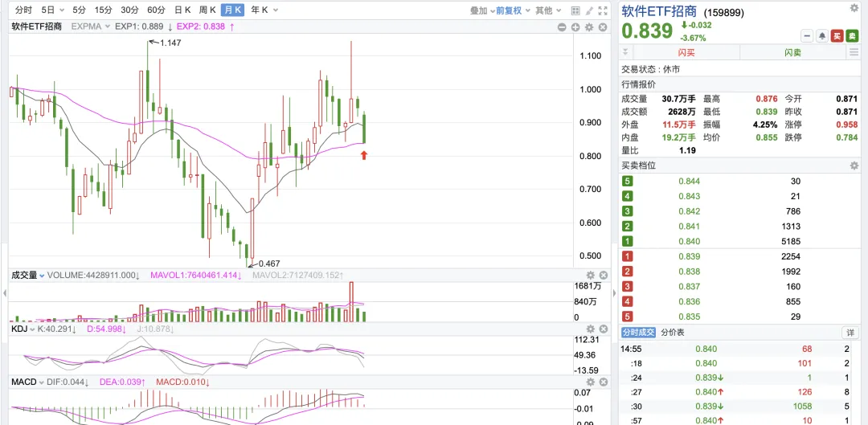
Task: Close the MACD indicator panel
Action: point(604,382)
